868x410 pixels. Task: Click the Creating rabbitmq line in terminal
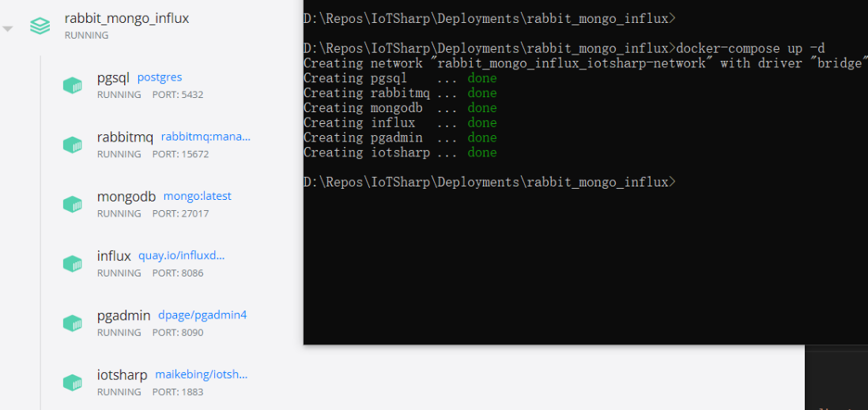[x=400, y=93]
